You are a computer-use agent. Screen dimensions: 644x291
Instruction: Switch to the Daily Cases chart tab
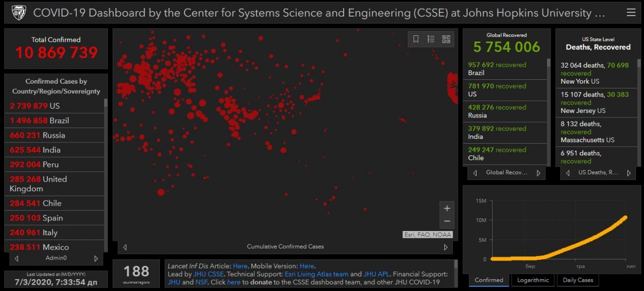578,280
